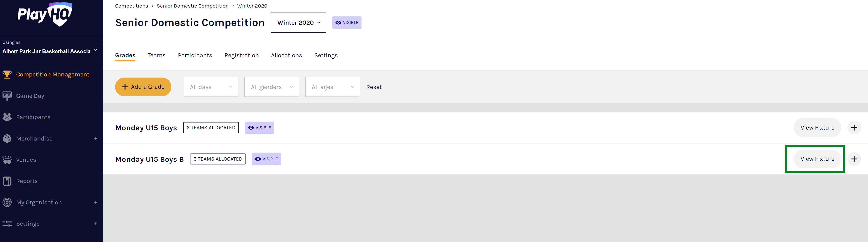Screen dimensions: 868x242
Task: Expand the My Organisation sidebar submenu
Action: (x=95, y=202)
